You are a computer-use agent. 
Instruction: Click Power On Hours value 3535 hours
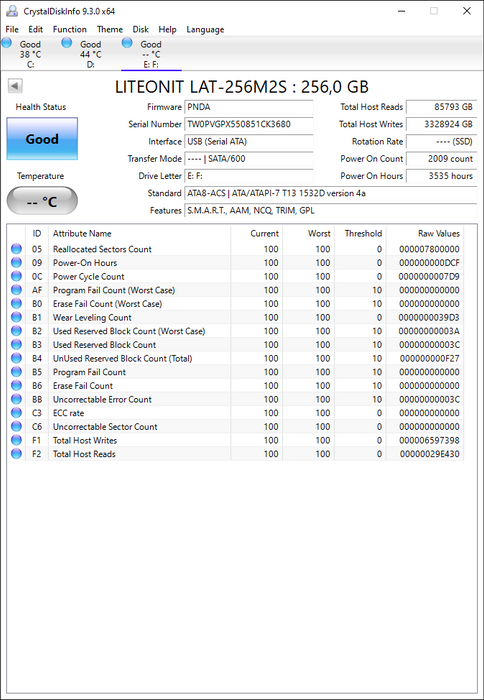tap(441, 176)
